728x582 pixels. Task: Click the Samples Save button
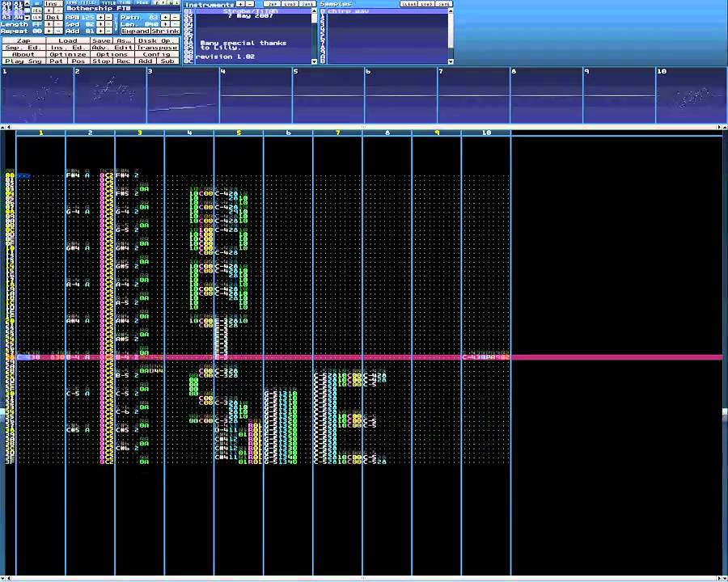pos(444,4)
